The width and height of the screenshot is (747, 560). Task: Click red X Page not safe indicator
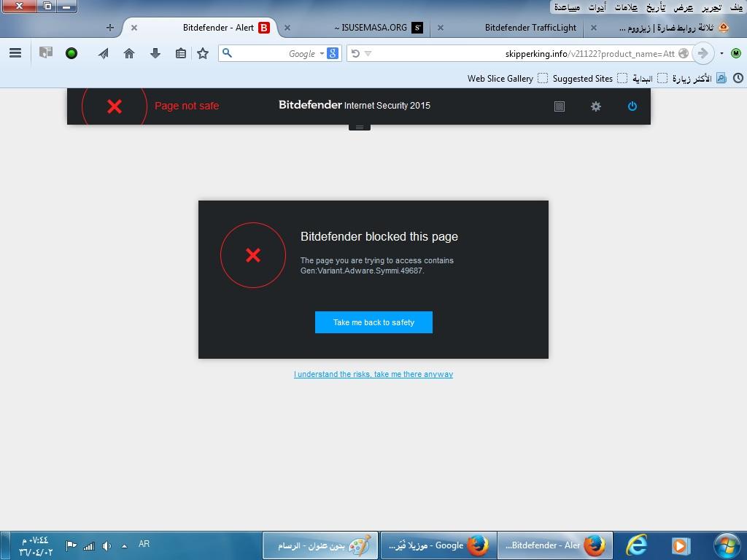pos(115,106)
